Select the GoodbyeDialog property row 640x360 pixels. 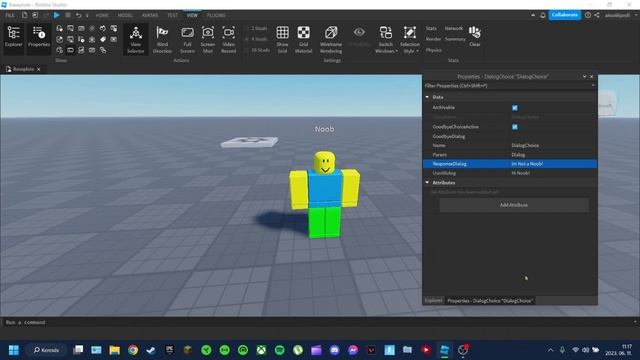tap(510, 136)
